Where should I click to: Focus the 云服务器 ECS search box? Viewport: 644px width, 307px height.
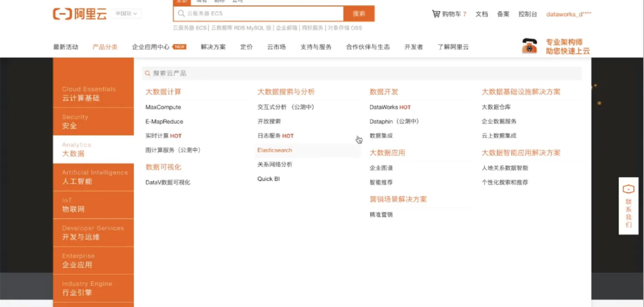pyautogui.click(x=259, y=14)
